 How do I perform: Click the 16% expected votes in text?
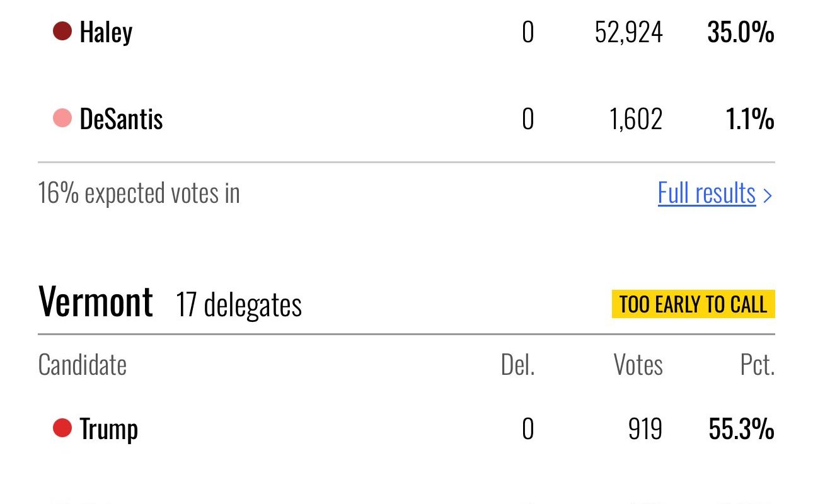[x=139, y=193]
